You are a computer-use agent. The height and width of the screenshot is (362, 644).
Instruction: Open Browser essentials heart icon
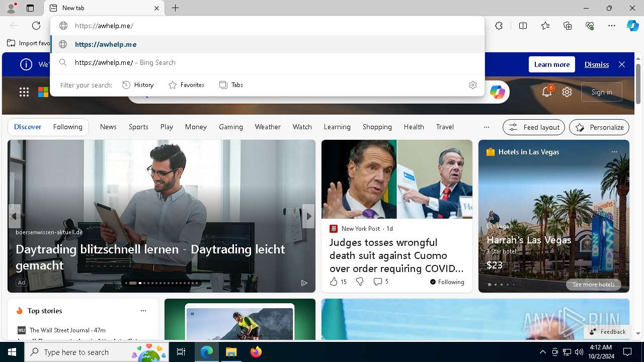tap(590, 26)
